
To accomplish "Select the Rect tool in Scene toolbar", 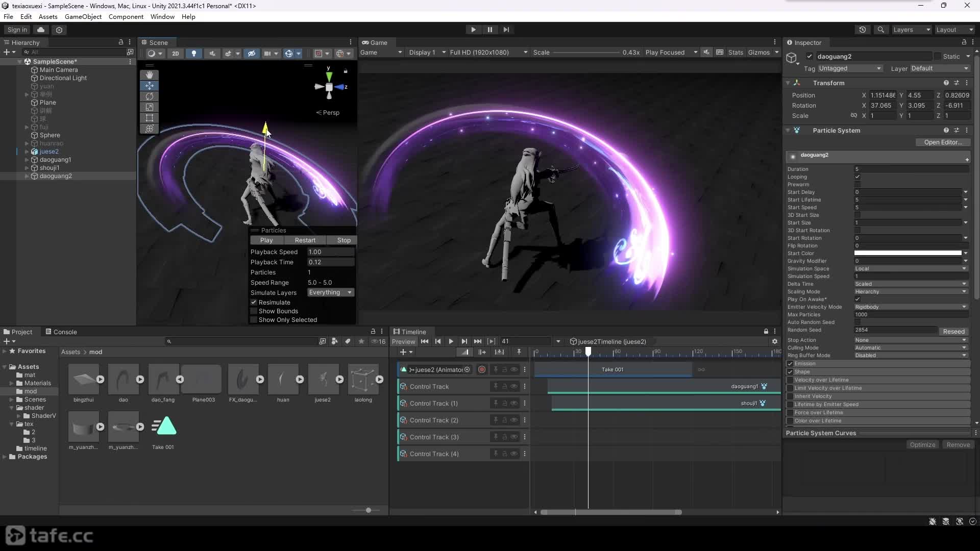I will point(149,118).
